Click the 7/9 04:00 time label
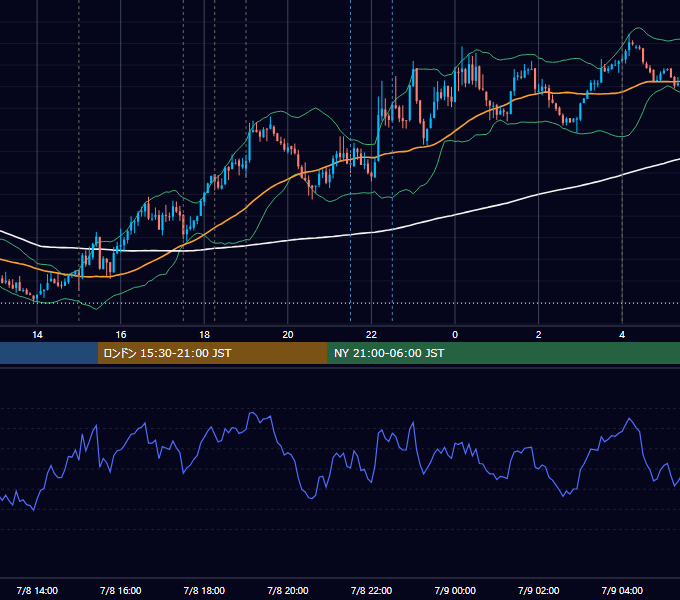Image resolution: width=680 pixels, height=600 pixels. pos(622,590)
